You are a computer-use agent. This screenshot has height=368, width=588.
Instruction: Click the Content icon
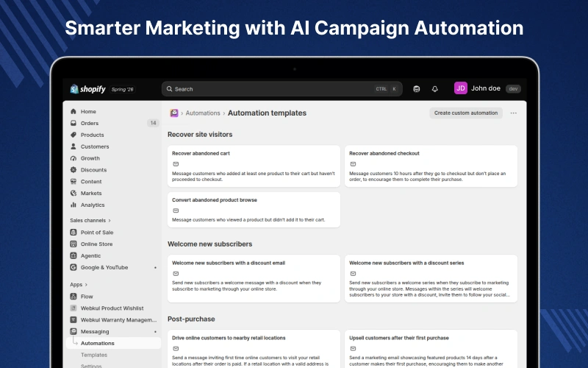pos(73,181)
